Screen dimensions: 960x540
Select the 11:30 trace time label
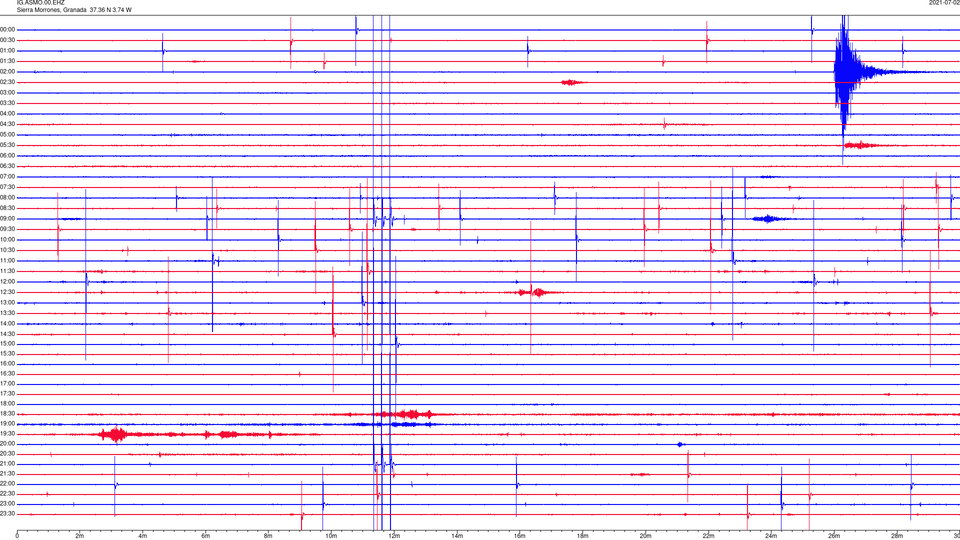[x=8, y=271]
